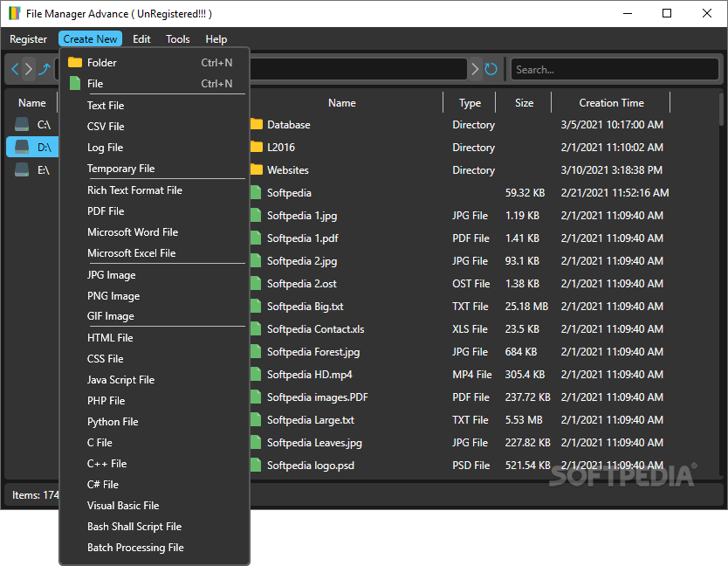The image size is (728, 566).
Task: Select the E:\ drive icon
Action: (21, 169)
